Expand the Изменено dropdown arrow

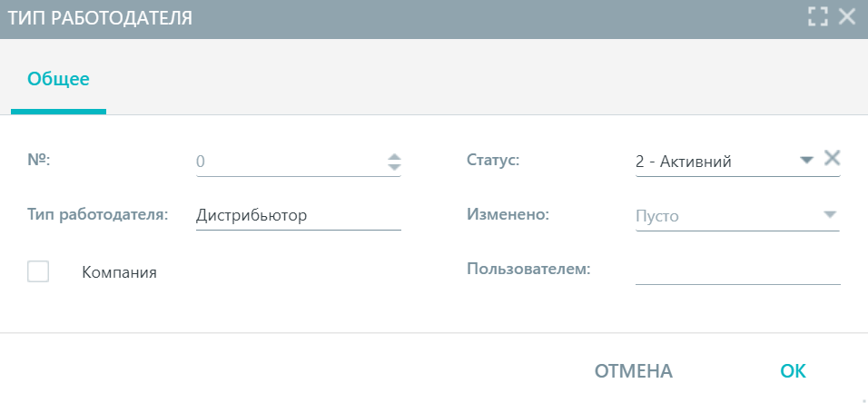click(x=829, y=215)
